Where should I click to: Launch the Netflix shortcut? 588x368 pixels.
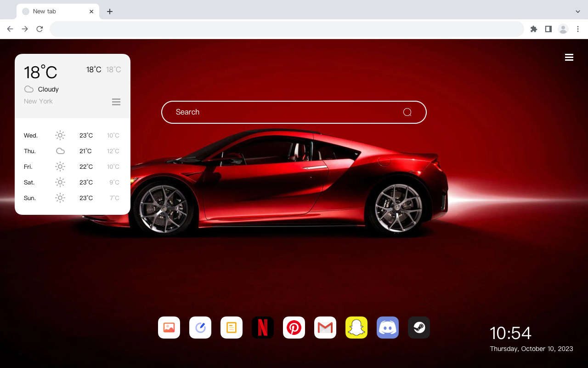pyautogui.click(x=263, y=328)
